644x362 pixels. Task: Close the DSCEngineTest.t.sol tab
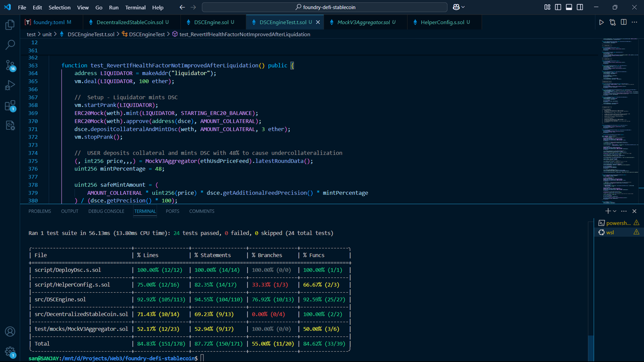point(318,23)
